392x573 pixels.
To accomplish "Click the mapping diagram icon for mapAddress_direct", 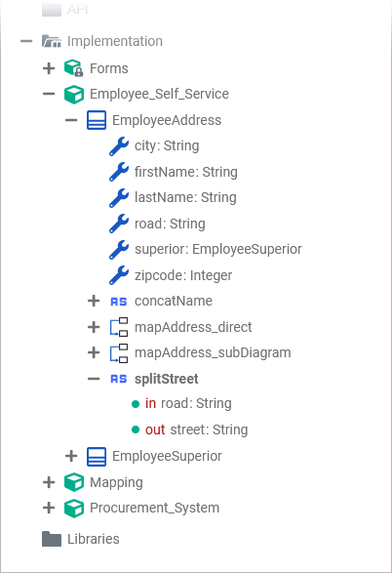I will (x=119, y=327).
